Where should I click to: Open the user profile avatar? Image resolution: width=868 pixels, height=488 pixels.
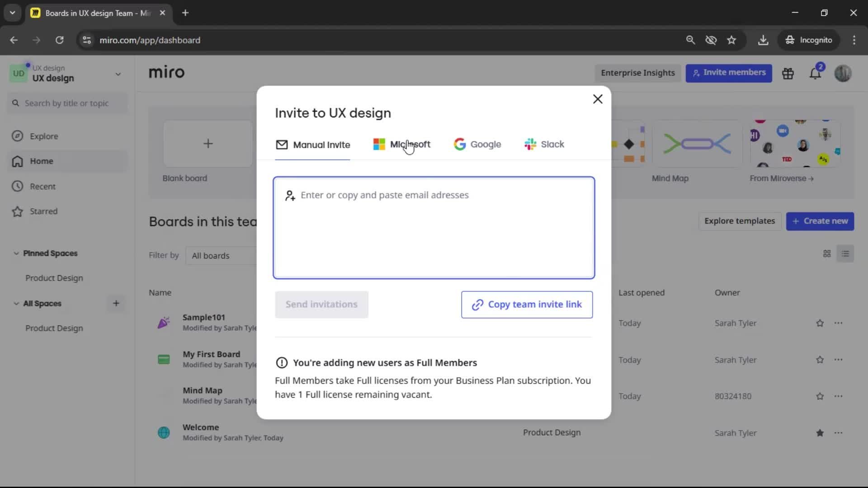click(843, 73)
